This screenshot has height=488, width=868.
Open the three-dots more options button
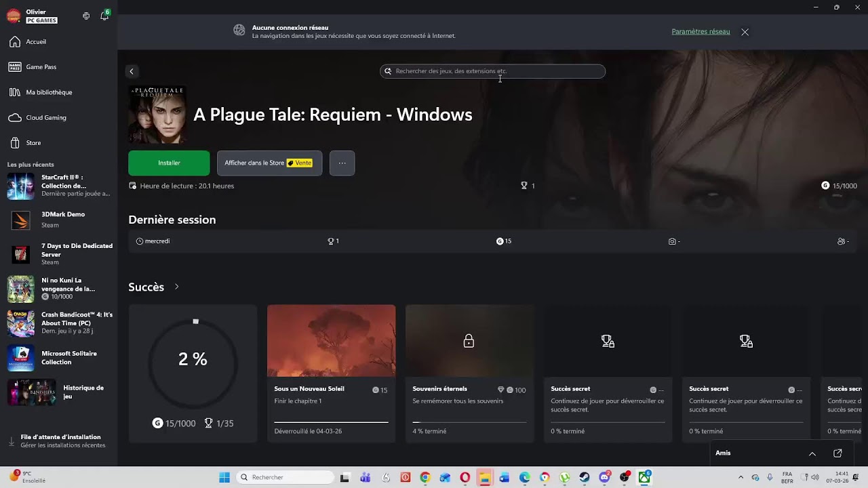click(342, 163)
